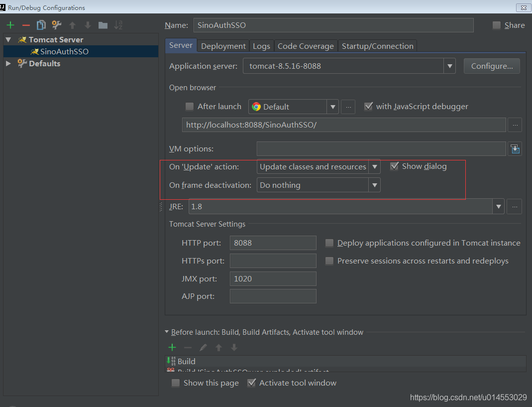Select the Build task in the Before launch list

(345, 361)
